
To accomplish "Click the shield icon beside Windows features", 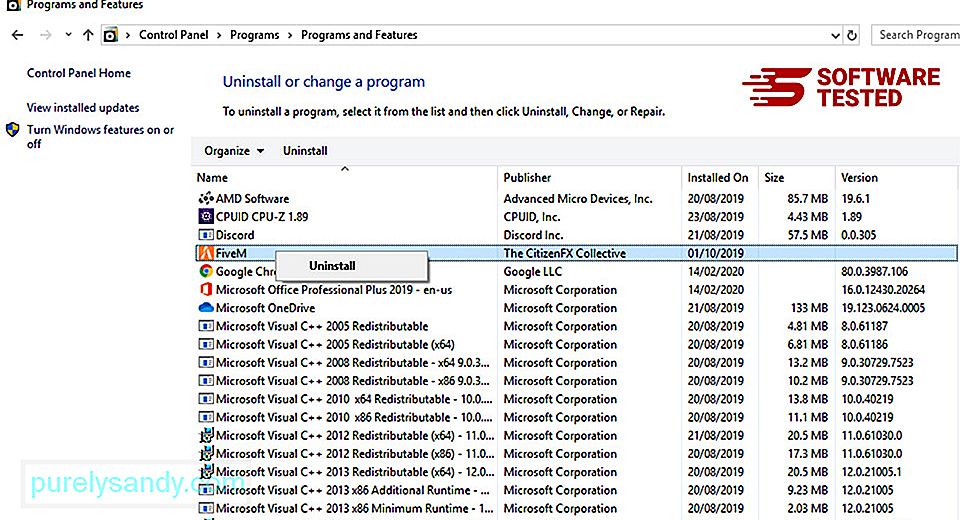I will coord(12,130).
